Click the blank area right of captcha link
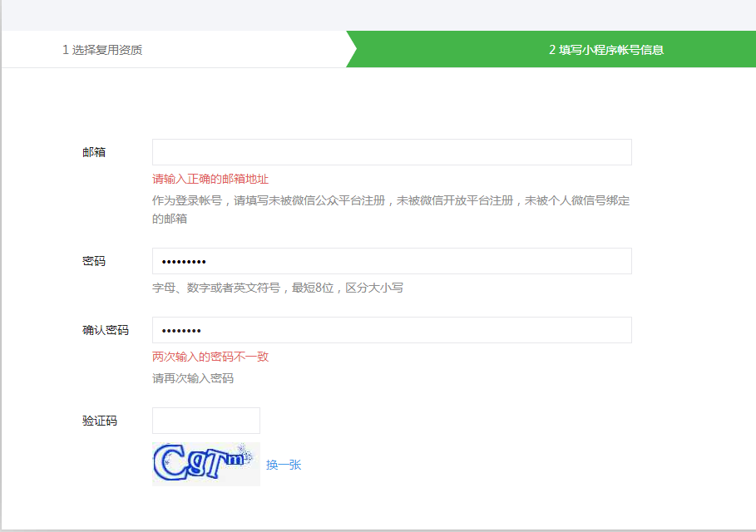756x532 pixels. (x=499, y=465)
